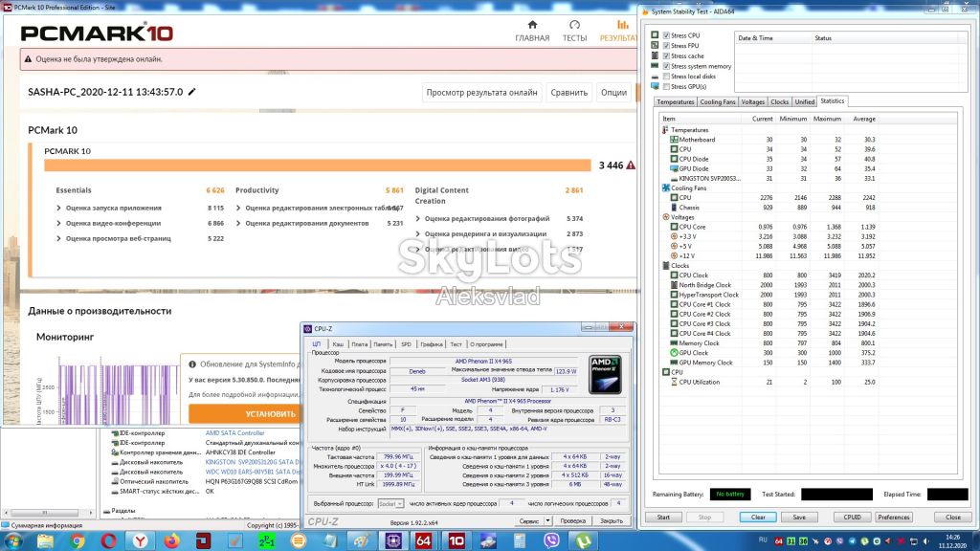Screen dimensions: 980x551
Task: Click the CPU Utilization hourglass icon
Action: click(674, 382)
